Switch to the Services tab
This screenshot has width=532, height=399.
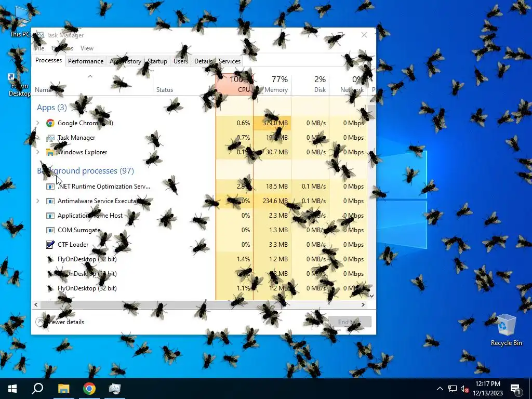coord(229,61)
